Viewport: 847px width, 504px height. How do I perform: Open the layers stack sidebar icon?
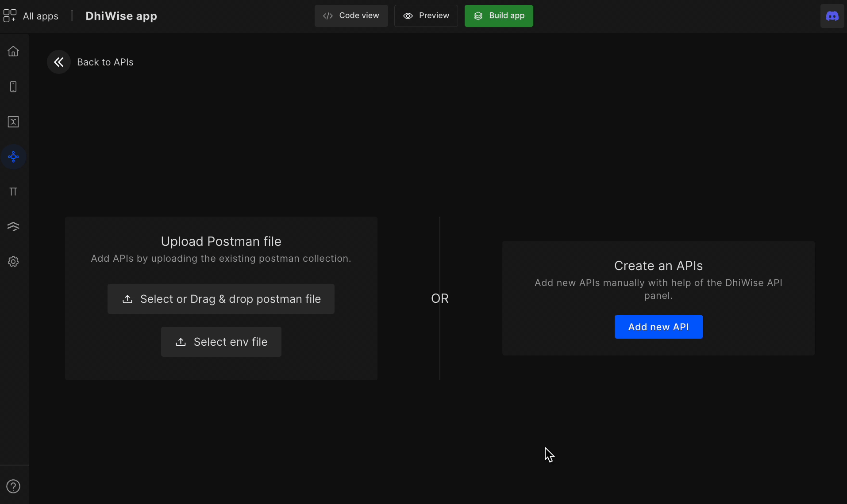13,226
